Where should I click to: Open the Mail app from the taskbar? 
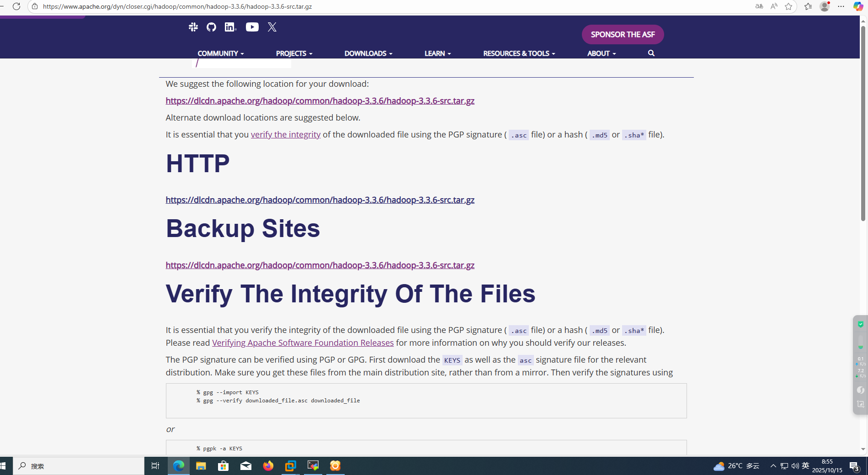coord(246,466)
